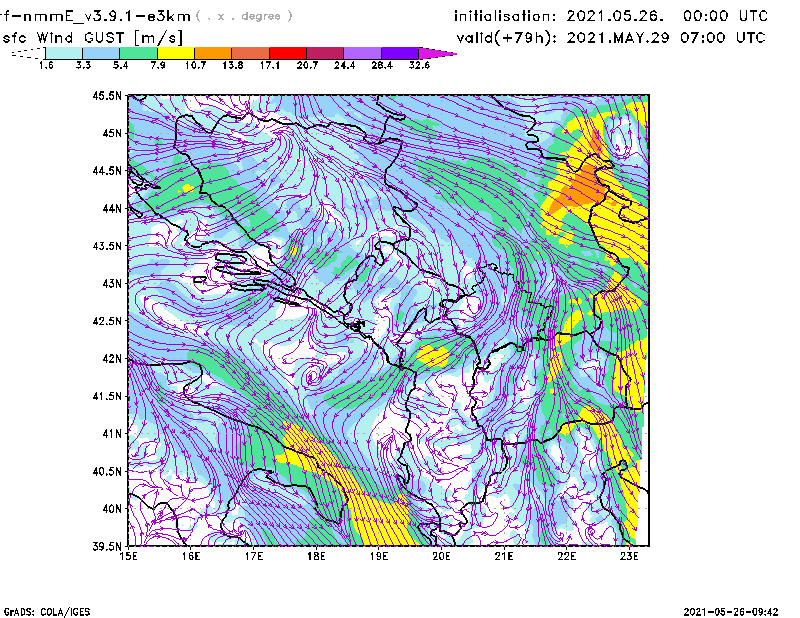Viewport: 800px width, 618px height.
Task: Click the 42.5N latitude label
Action: click(107, 321)
